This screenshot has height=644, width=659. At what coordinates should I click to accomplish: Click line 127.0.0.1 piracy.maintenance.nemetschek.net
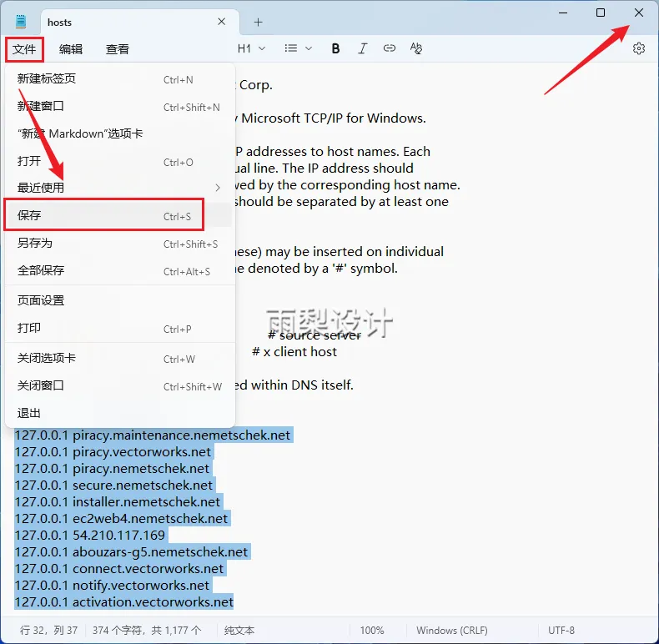(153, 435)
